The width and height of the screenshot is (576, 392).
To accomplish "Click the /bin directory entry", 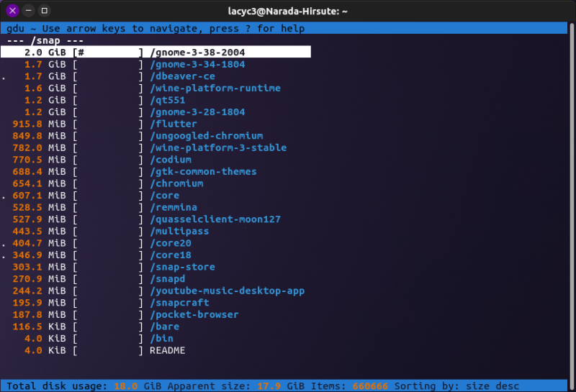I will 161,338.
